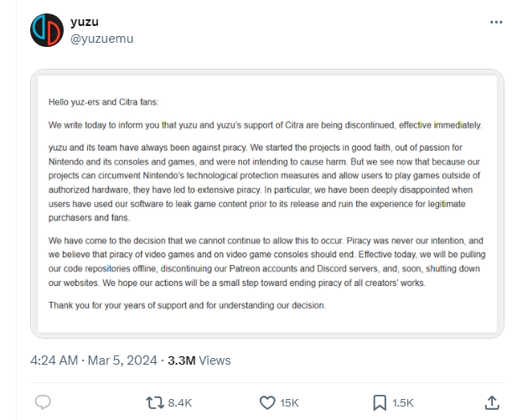Share the tweet via share icon
The image size is (512, 420).
click(492, 402)
